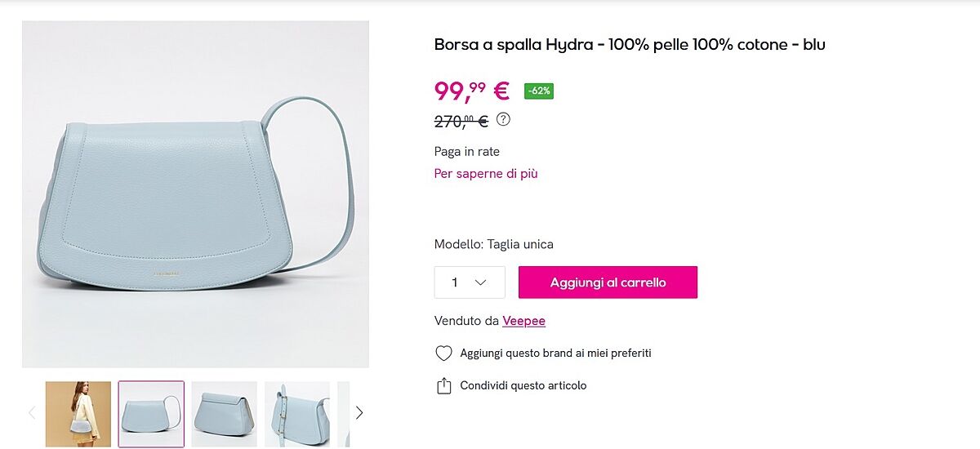980x449 pixels.
Task: Click Condividi questo articolo text
Action: tap(523, 386)
